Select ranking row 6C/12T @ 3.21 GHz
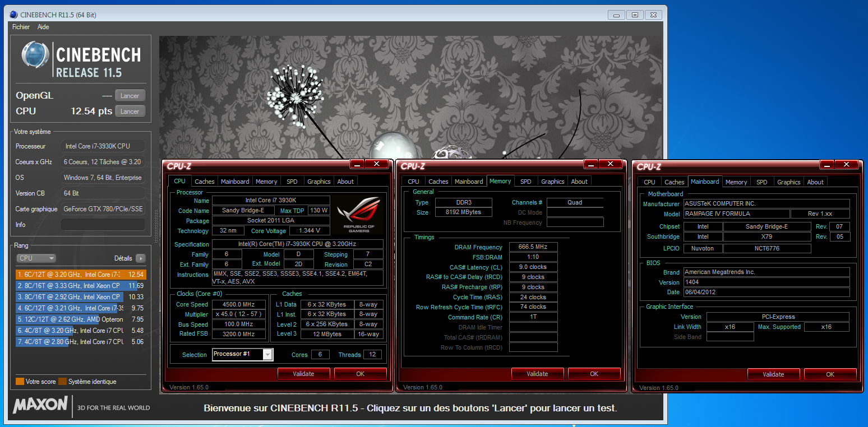Image resolution: width=868 pixels, height=427 pixels. (81, 308)
